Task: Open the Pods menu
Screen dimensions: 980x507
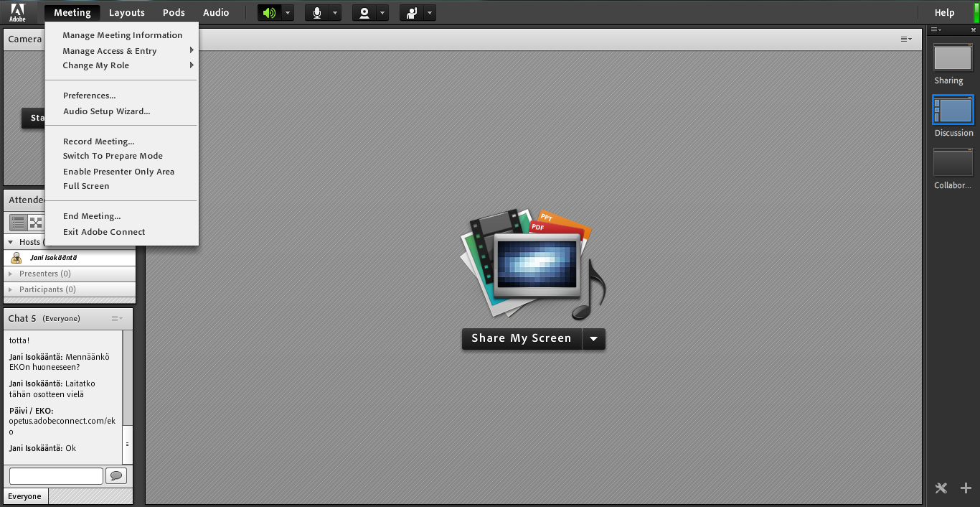Action: [x=174, y=12]
